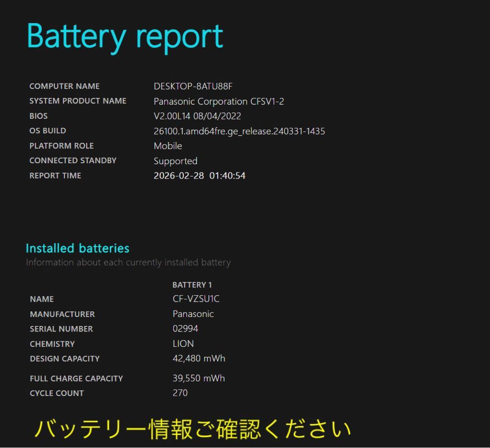The height and width of the screenshot is (448, 490).
Task: Click the REPORT TIME timestamp
Action: click(200, 175)
